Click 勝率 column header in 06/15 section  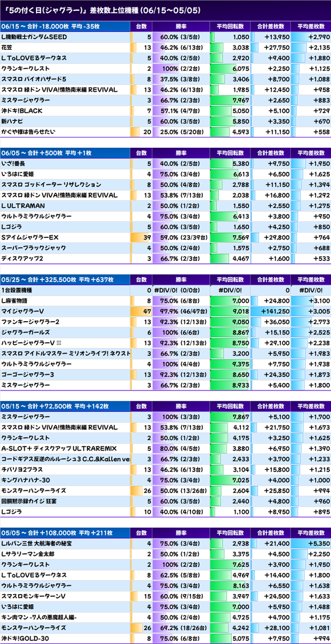click(x=180, y=26)
